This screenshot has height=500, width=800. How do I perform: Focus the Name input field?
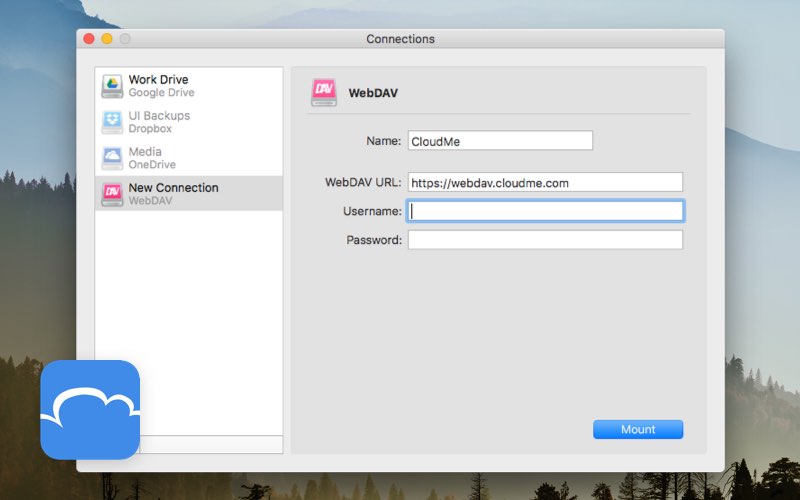[500, 140]
